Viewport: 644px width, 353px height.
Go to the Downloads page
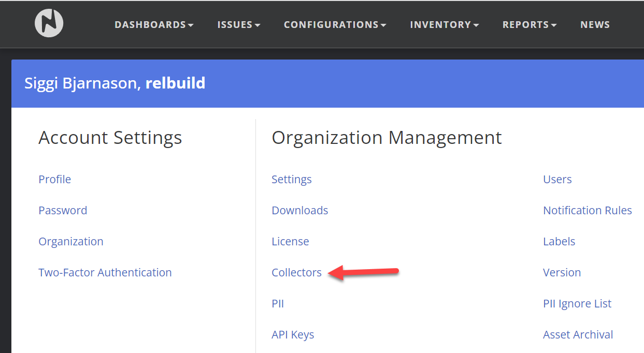pos(300,211)
